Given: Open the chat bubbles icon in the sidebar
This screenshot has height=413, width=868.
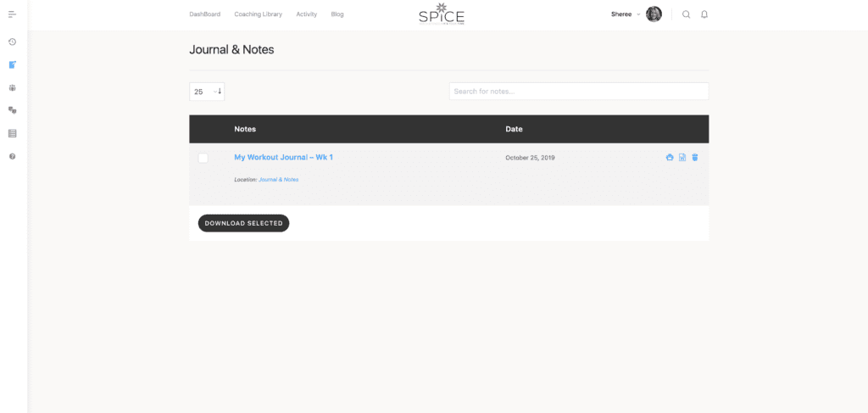Looking at the screenshot, I should (12, 110).
